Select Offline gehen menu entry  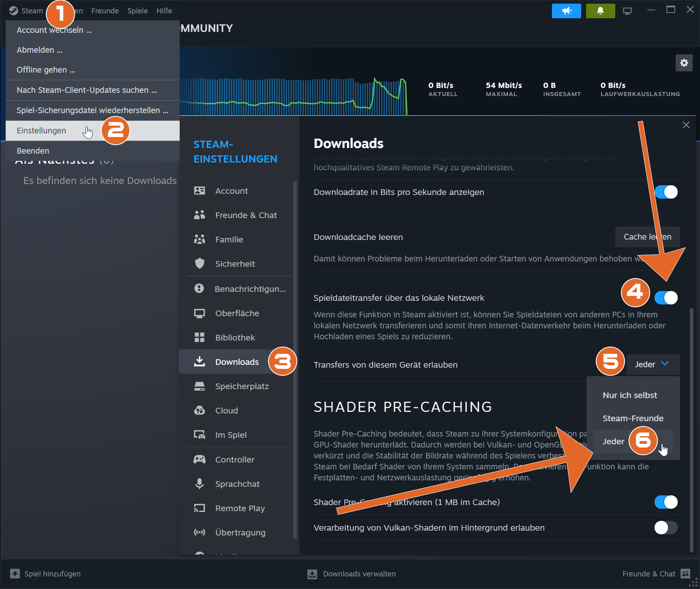point(93,70)
